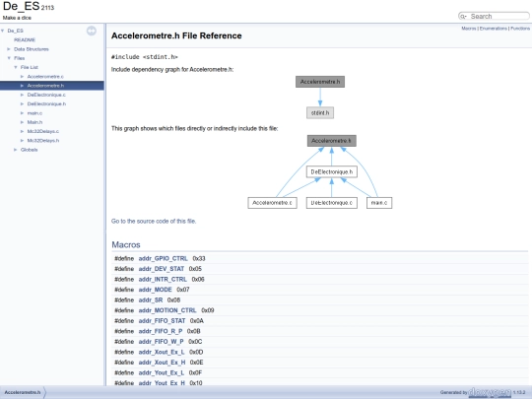This screenshot has width=532, height=399.
Task: Open the DeElectronique.c graph node
Action: pos(331,203)
